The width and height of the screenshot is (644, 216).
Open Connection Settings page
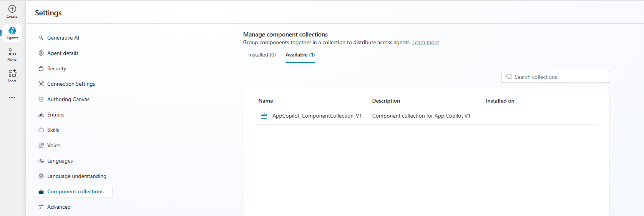point(71,84)
